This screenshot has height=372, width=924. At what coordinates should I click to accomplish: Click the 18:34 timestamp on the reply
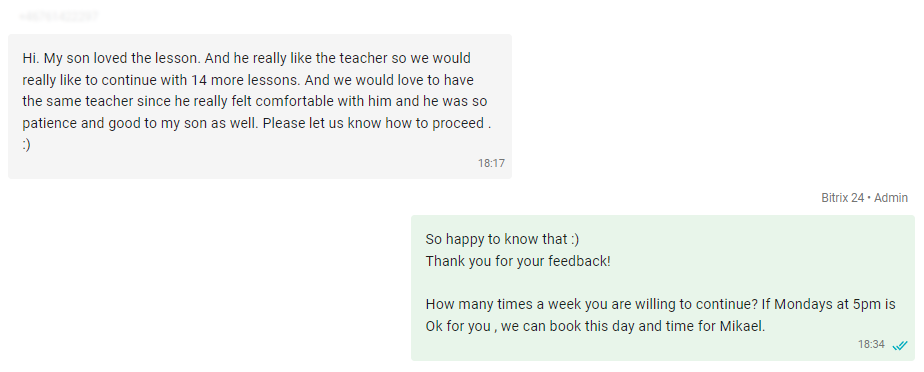coord(871,344)
